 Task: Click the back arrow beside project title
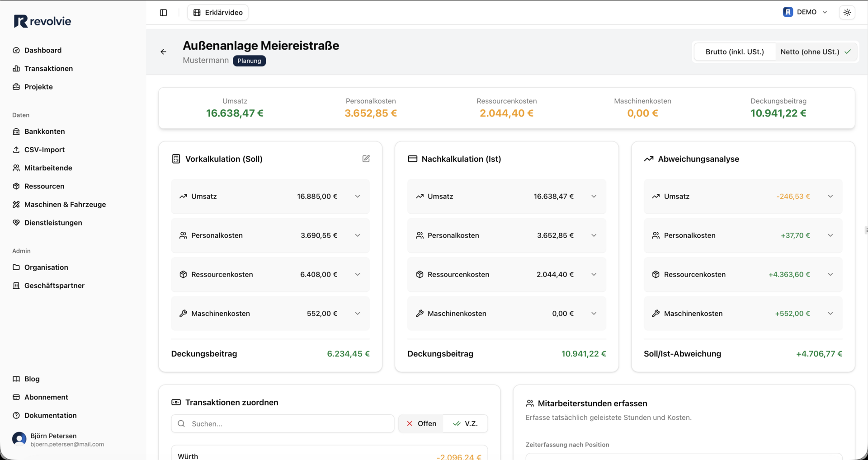(164, 52)
